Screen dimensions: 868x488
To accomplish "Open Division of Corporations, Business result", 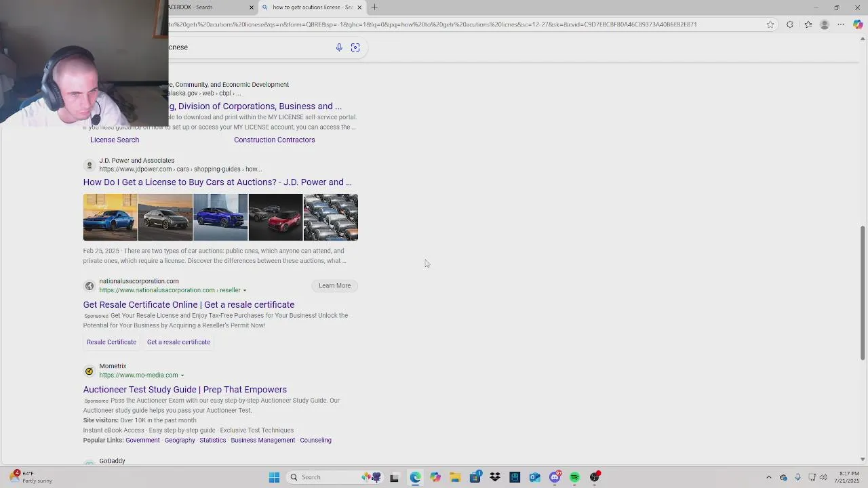I will (256, 106).
